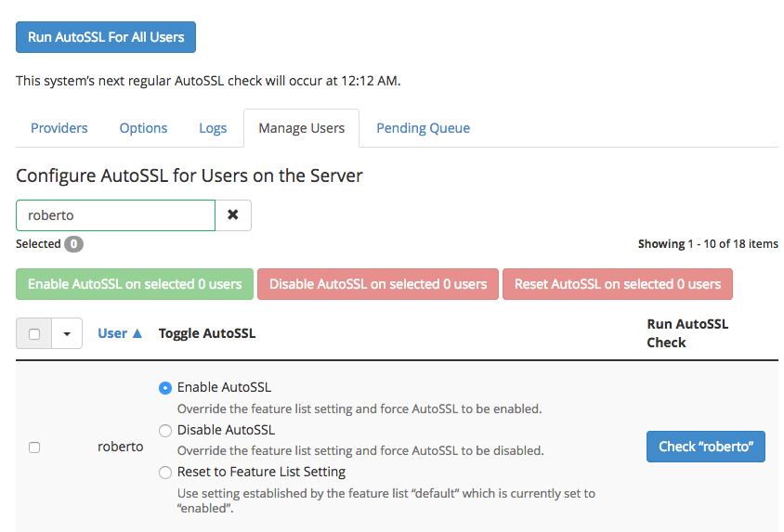
Task: Go to the Logs tab
Action: (x=213, y=128)
